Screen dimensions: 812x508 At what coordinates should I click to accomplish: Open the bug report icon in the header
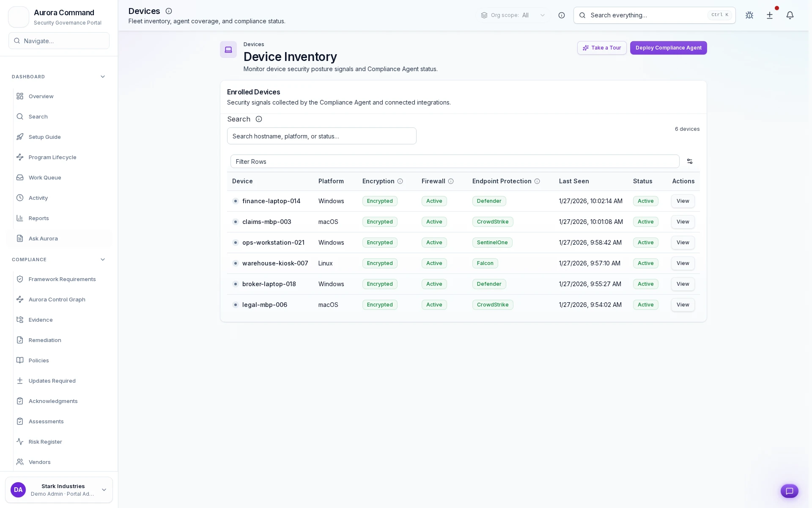[749, 15]
